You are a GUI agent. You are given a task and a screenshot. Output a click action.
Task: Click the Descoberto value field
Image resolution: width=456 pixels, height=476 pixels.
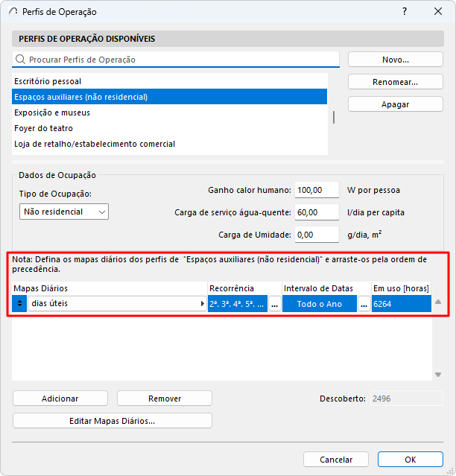(406, 399)
